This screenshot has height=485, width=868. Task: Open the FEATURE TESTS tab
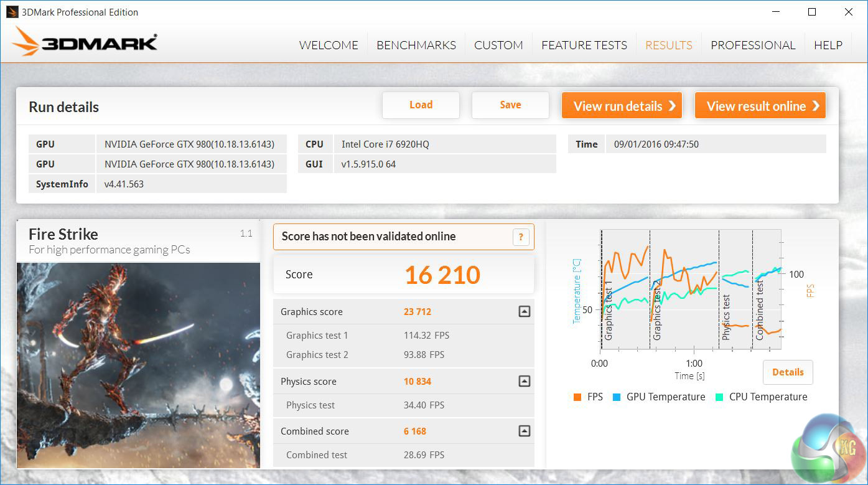pos(584,45)
